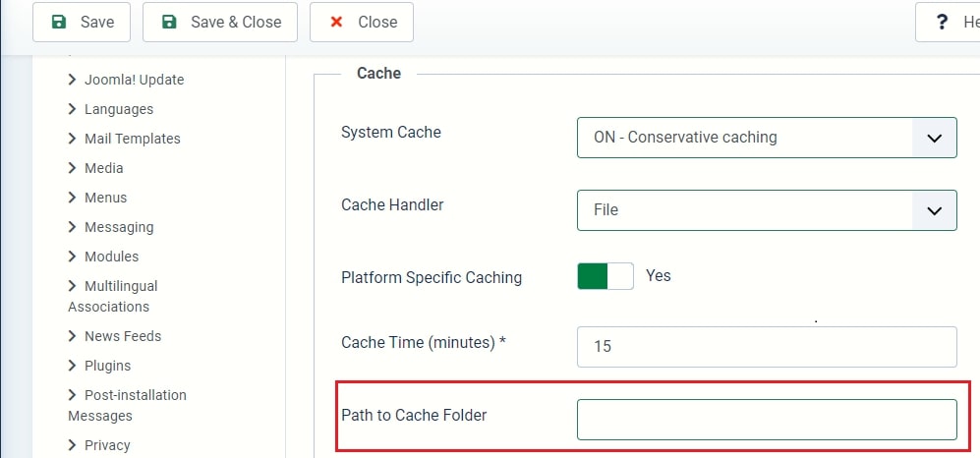
Task: Click the Save & Close button
Action: (220, 23)
